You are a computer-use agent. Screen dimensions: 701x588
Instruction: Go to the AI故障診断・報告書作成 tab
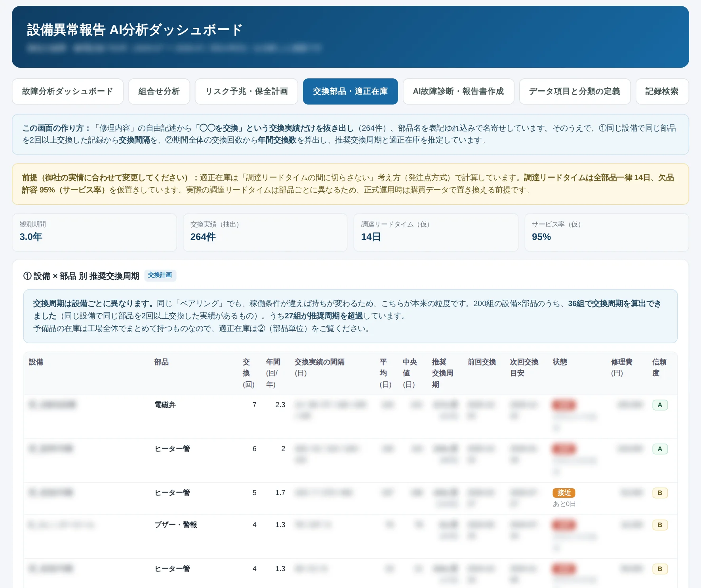click(x=459, y=91)
